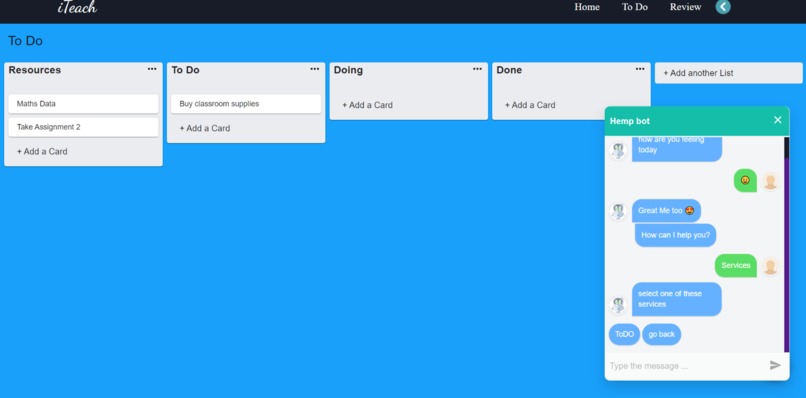Screen dimensions: 806x398
Task: Add a card to Doing list
Action: point(368,105)
